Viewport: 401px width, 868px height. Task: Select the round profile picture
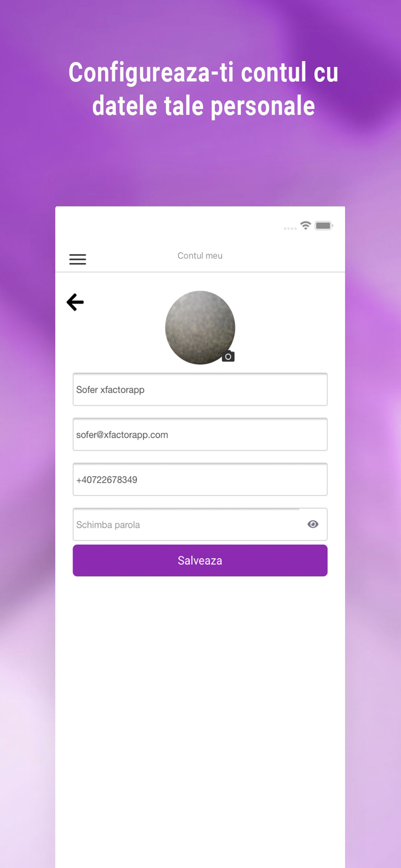pos(200,327)
